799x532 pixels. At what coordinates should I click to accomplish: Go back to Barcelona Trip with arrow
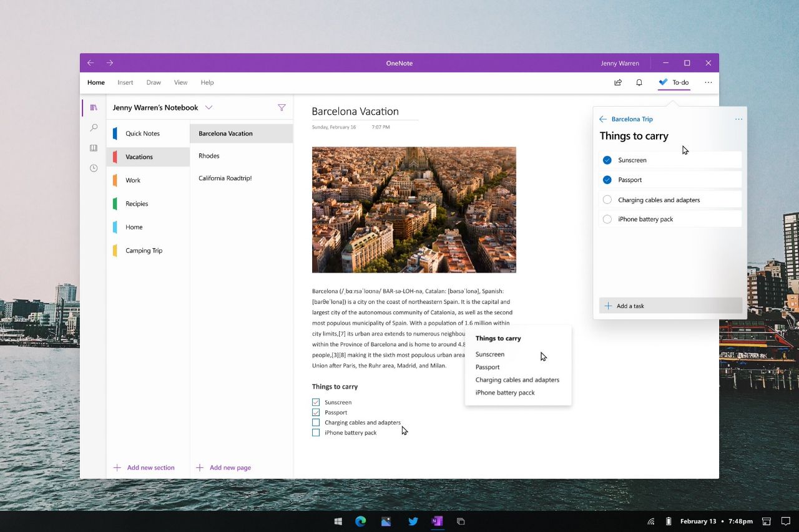tap(603, 119)
